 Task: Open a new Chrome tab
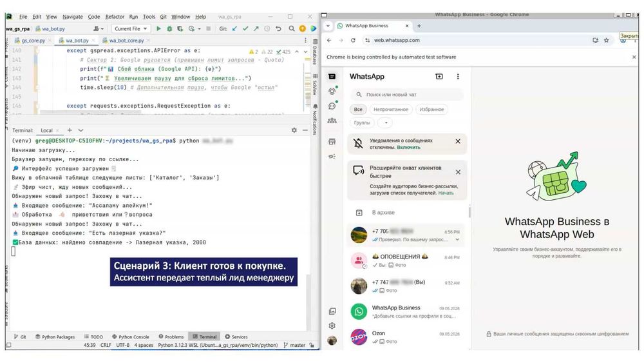[419, 26]
